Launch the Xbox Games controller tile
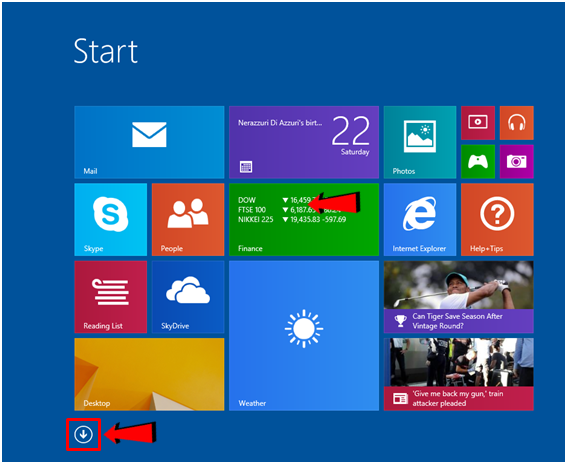 (478, 161)
